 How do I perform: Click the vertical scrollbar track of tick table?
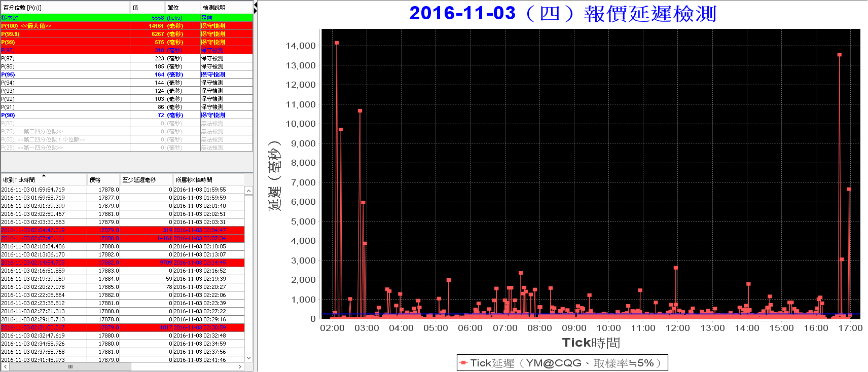coord(248,275)
